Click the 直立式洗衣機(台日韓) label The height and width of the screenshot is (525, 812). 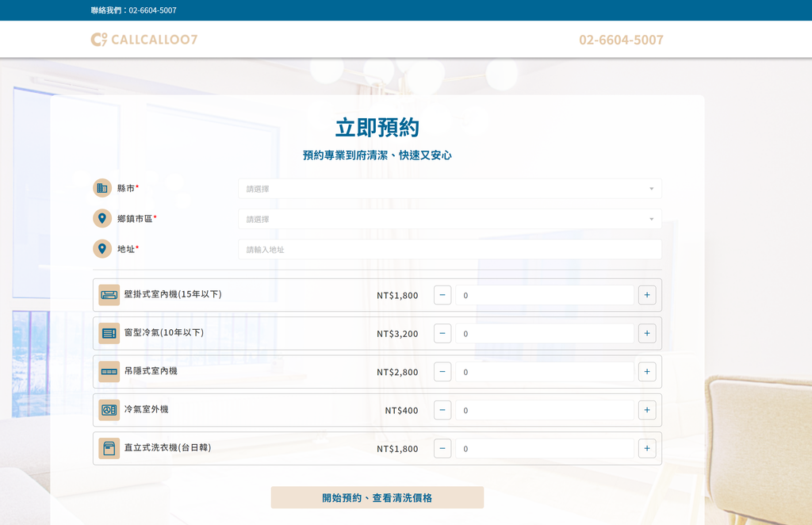coord(168,447)
